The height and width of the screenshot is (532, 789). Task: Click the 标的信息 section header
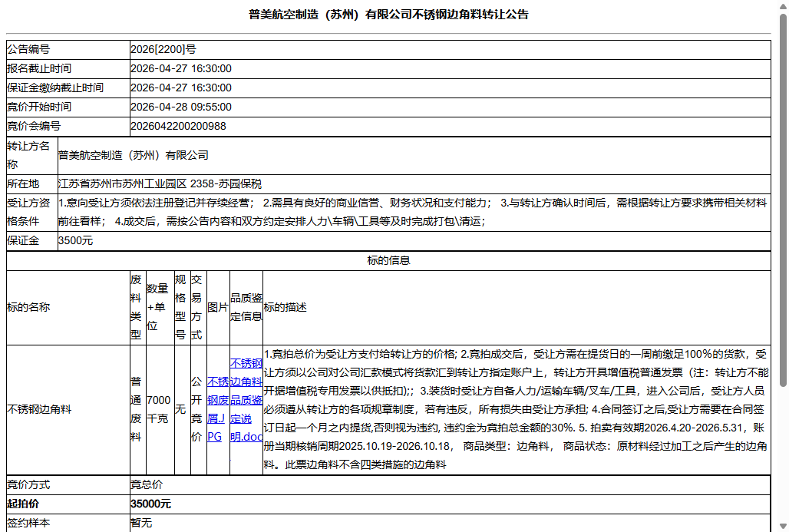388,260
